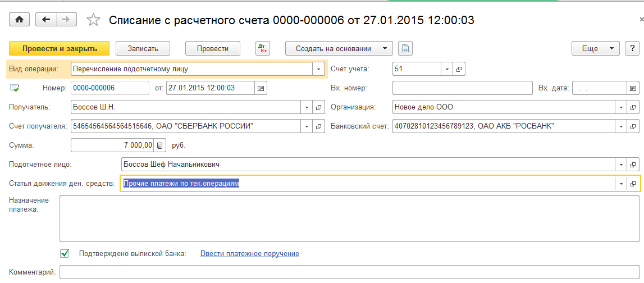The height and width of the screenshot is (283, 644).
Task: Click the Боссов Шеф Начальникович field
Action: click(368, 165)
